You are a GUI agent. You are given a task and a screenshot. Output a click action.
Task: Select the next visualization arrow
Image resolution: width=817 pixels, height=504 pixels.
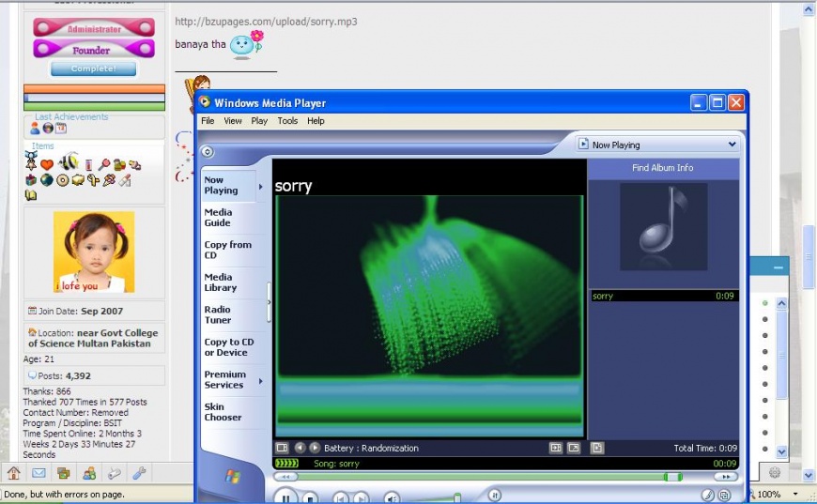[315, 448]
